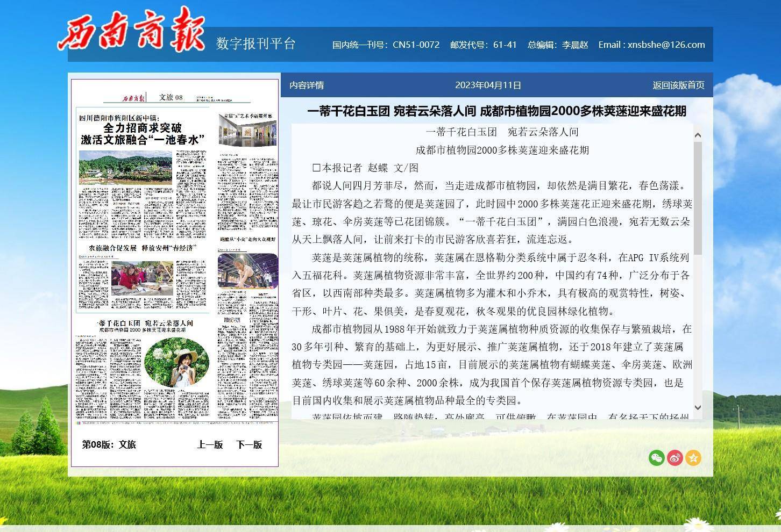
Task: Click the yoga woman photo in preview
Action: tap(247, 271)
